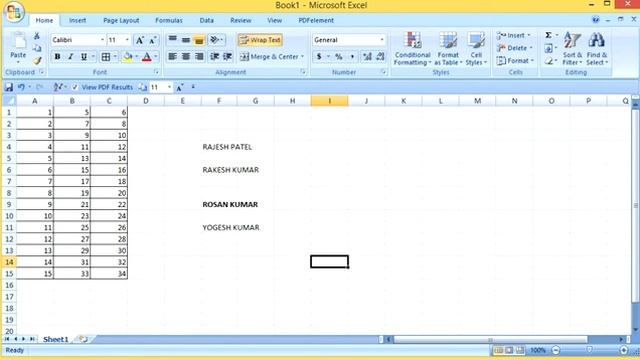Toggle Italic formatting
This screenshot has width=640, height=360.
coord(71,57)
